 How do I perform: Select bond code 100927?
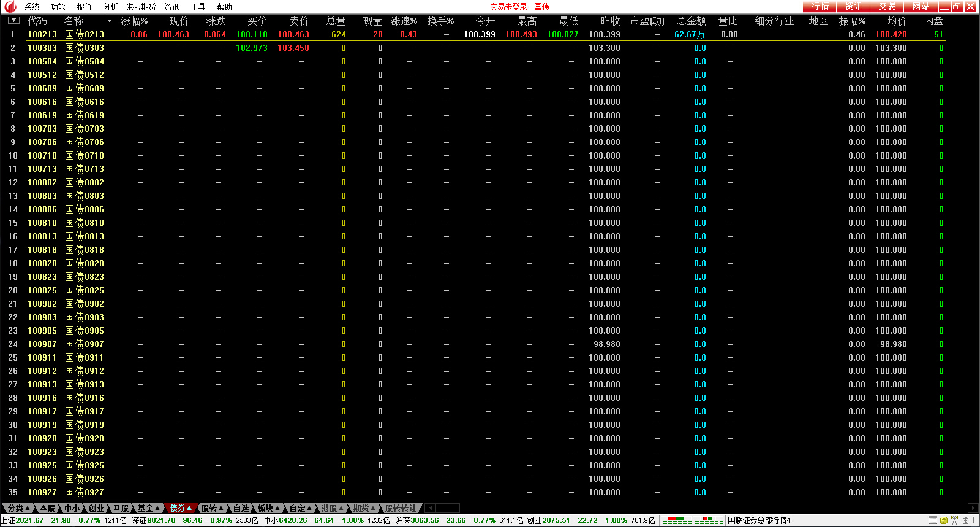tap(42, 492)
